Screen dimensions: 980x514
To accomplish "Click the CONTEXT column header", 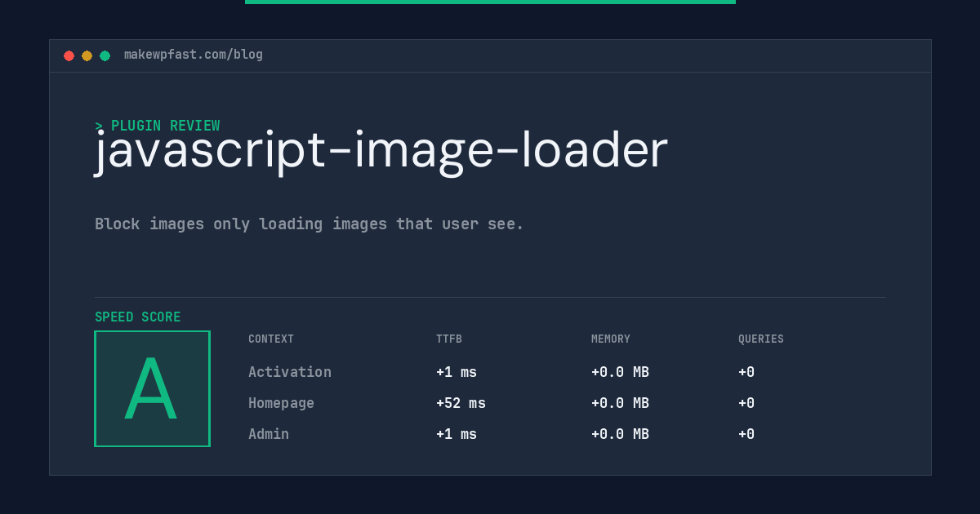I will tap(271, 339).
